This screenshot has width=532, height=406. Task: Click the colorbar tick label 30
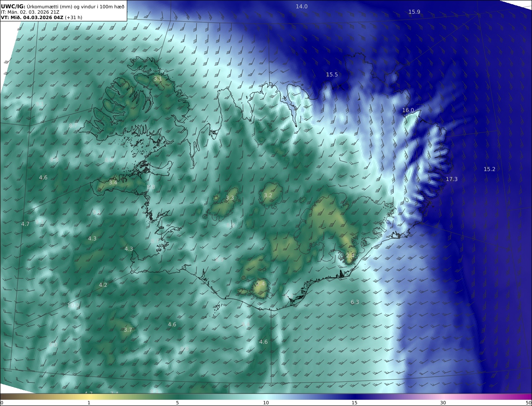point(443,403)
